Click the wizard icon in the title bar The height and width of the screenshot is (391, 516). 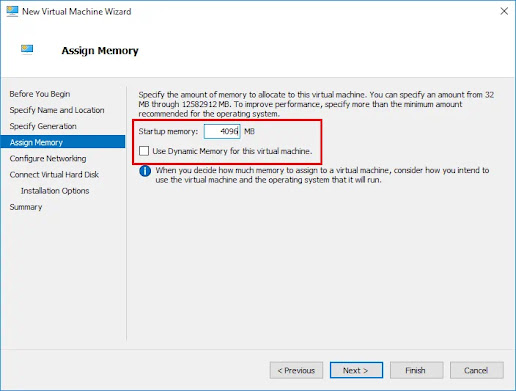click(12, 11)
